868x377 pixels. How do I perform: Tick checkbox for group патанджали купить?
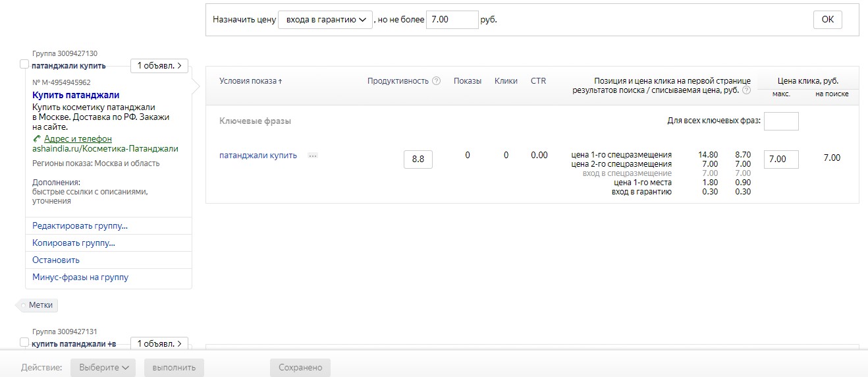[24, 64]
